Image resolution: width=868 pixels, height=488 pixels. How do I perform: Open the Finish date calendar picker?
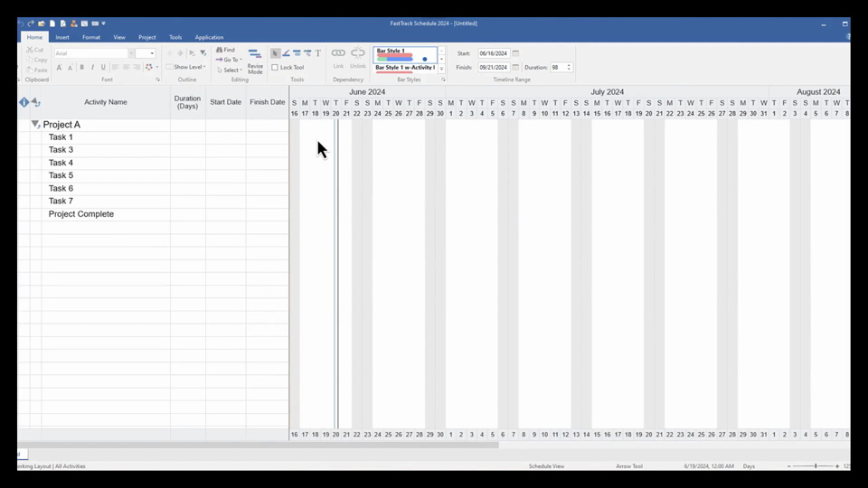[x=515, y=67]
